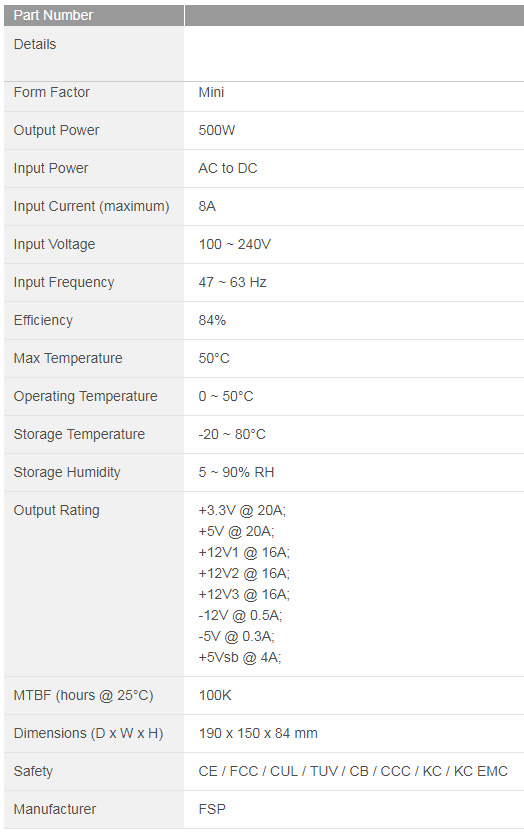
Task: Select the Input Current 8A value
Action: 207,206
